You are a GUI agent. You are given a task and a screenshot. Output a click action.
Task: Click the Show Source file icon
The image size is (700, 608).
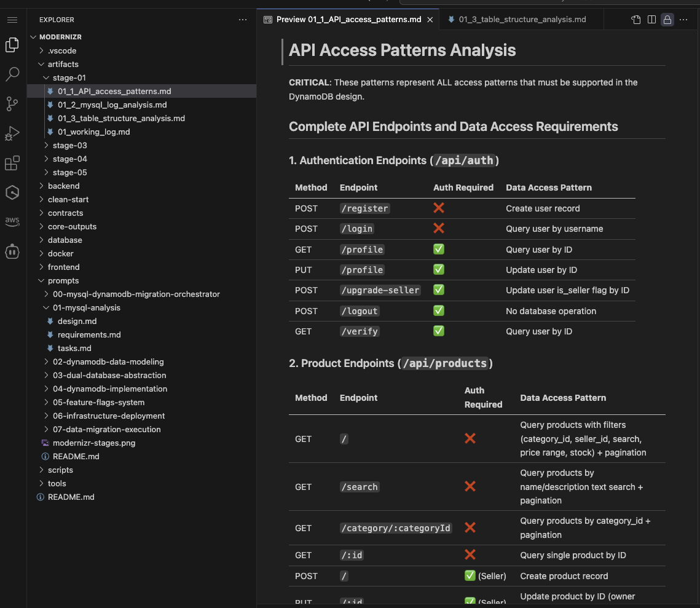click(636, 20)
